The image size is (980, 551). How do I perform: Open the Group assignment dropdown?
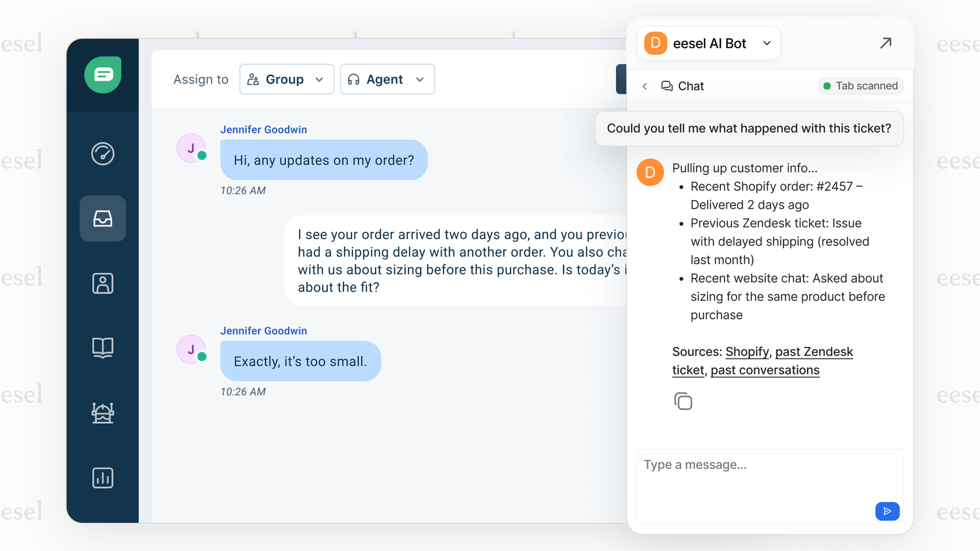coord(286,79)
